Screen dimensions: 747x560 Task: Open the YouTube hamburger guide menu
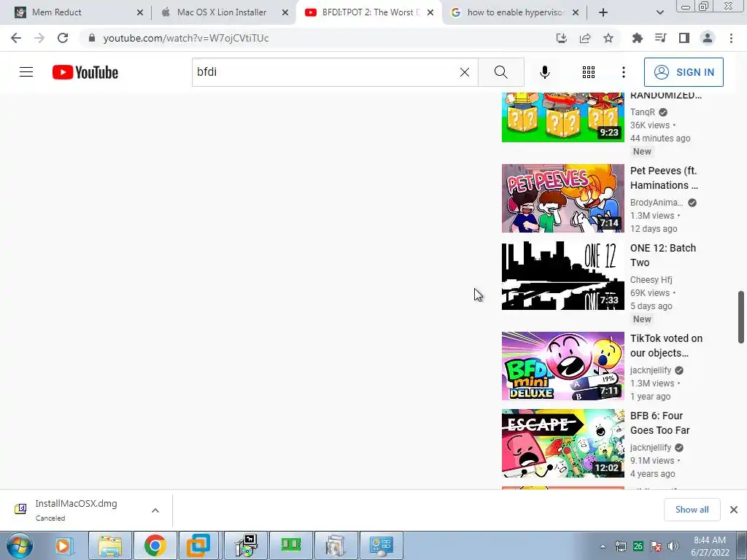point(26,72)
